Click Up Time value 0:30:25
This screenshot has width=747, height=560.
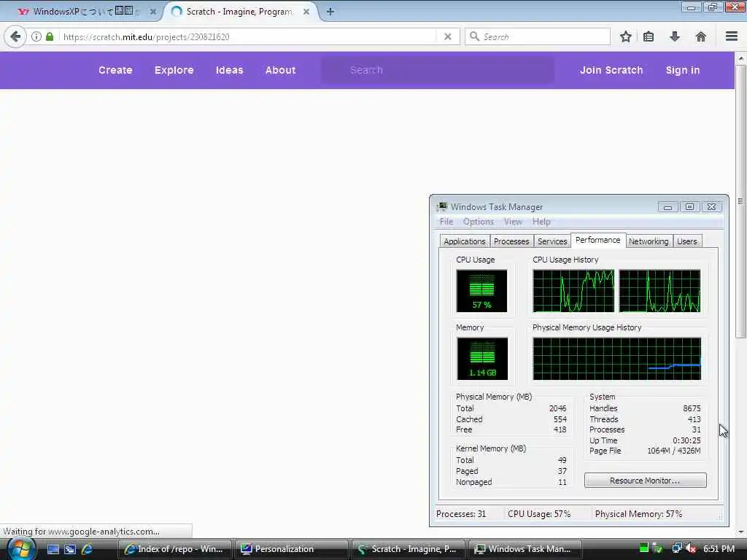[686, 440]
